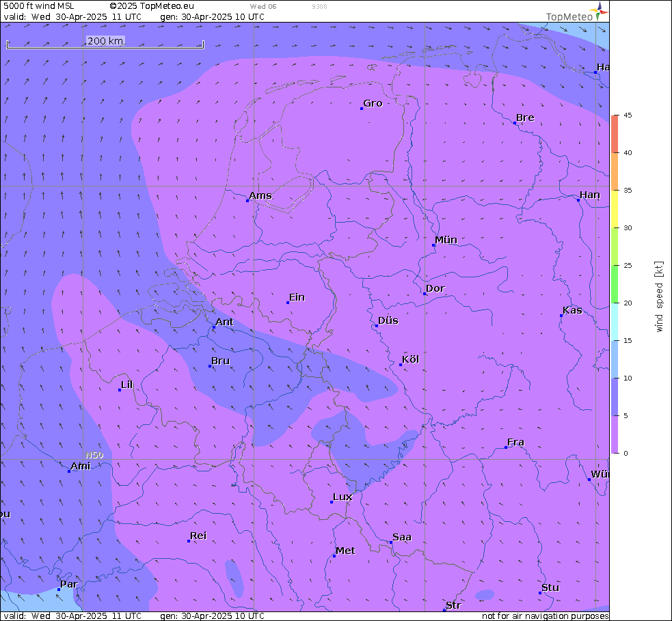Click 'not for air navigation purposes' disclaimer
Screen dimensions: 672x621
(545, 616)
